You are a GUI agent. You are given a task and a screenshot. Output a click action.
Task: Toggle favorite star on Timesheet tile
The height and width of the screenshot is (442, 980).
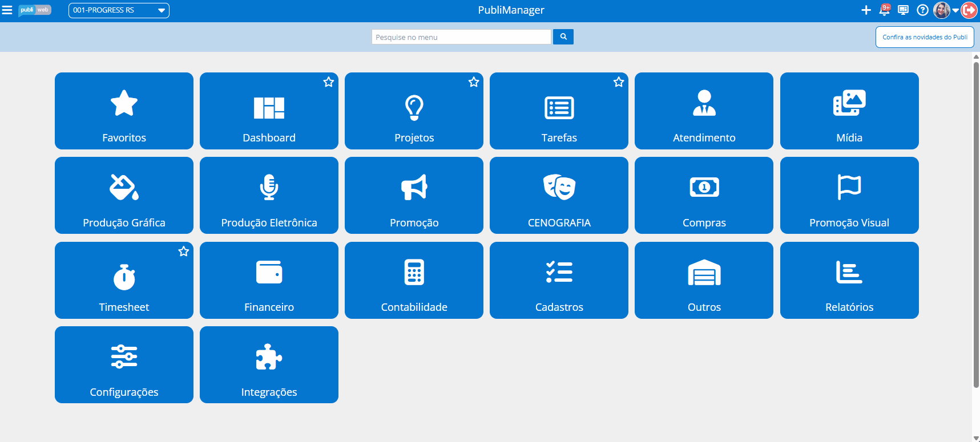[x=184, y=252]
